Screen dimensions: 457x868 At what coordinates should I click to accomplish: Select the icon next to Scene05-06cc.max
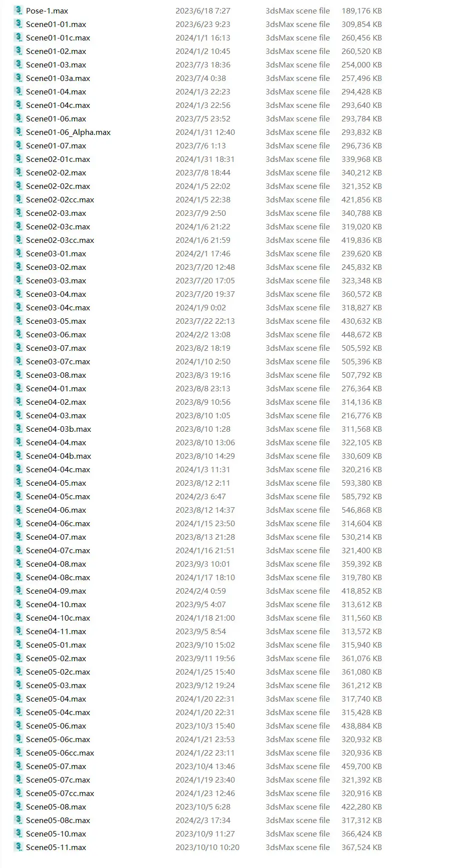point(18,753)
